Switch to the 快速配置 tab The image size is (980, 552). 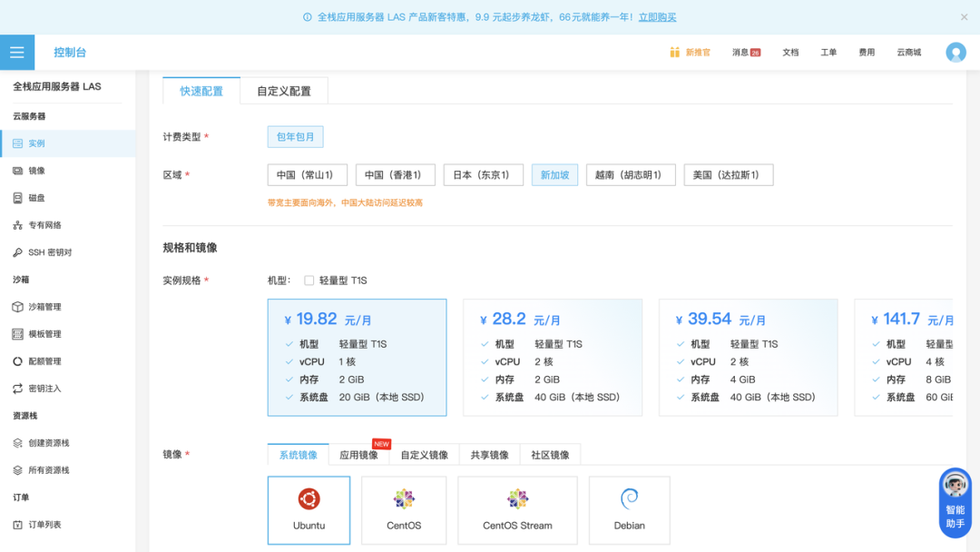pyautogui.click(x=201, y=92)
